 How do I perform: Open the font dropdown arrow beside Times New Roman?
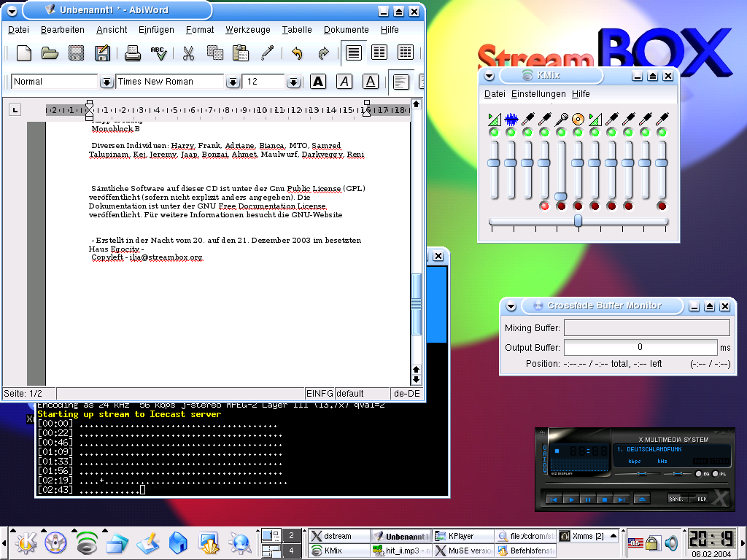[x=233, y=82]
